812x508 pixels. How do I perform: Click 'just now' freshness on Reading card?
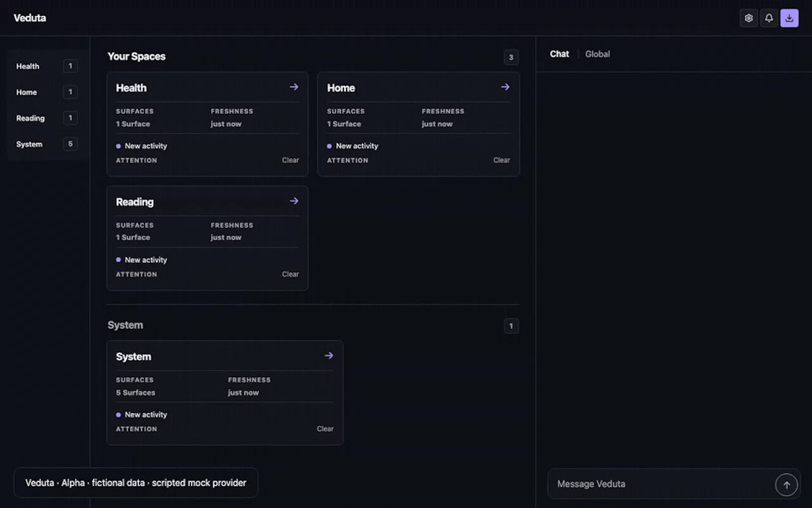click(226, 237)
